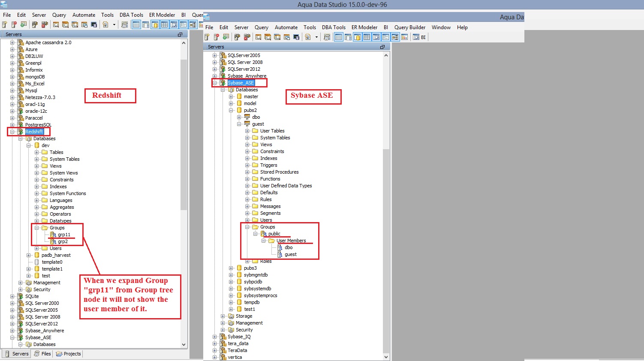Click calculator-style icon in right window toolbar
644x361 pixels.
[327, 37]
